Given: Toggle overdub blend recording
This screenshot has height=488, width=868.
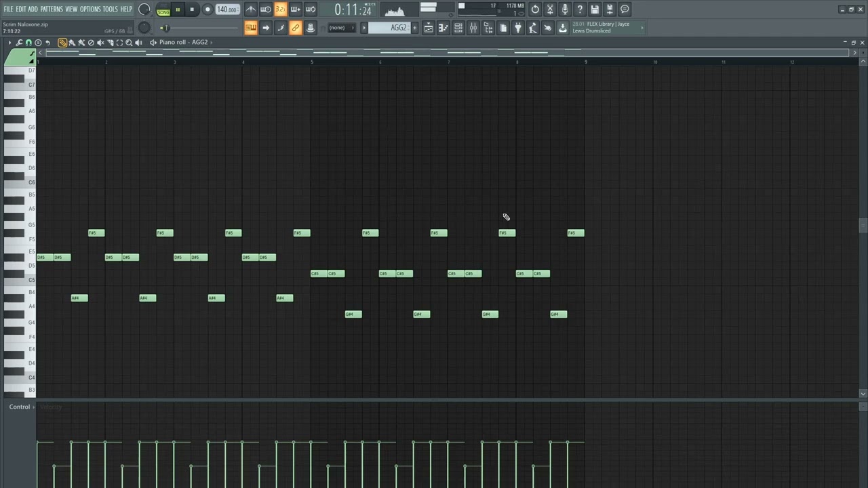Looking at the screenshot, I should [x=296, y=9].
